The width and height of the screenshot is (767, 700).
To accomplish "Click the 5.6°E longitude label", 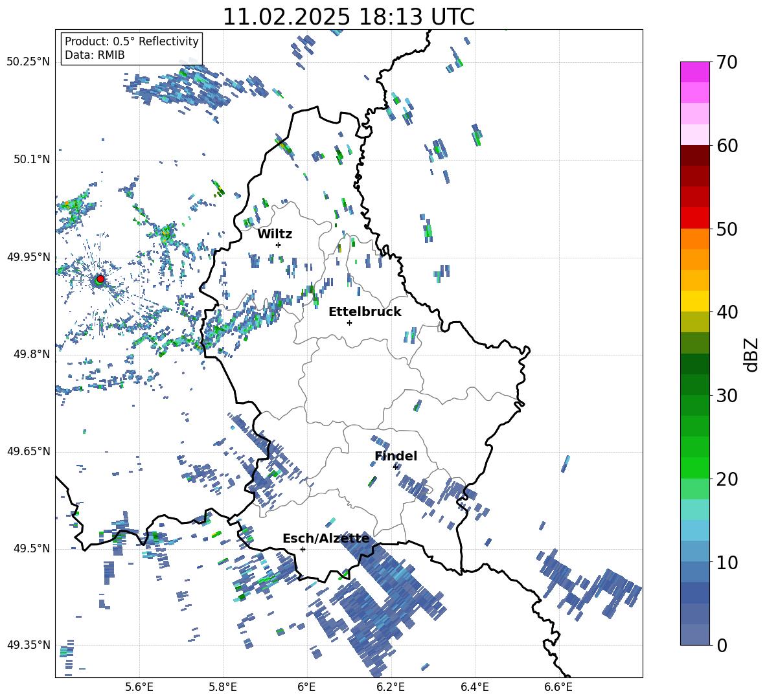I will pyautogui.click(x=139, y=688).
